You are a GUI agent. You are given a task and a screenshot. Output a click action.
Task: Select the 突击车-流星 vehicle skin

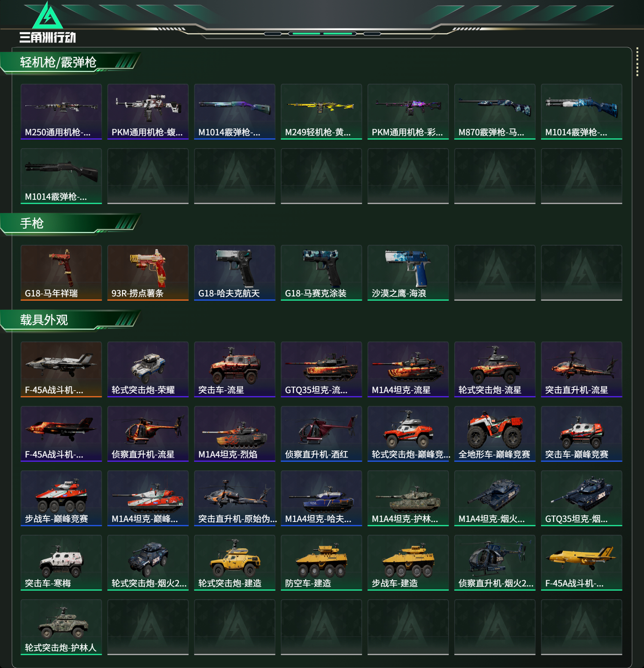[x=235, y=369]
